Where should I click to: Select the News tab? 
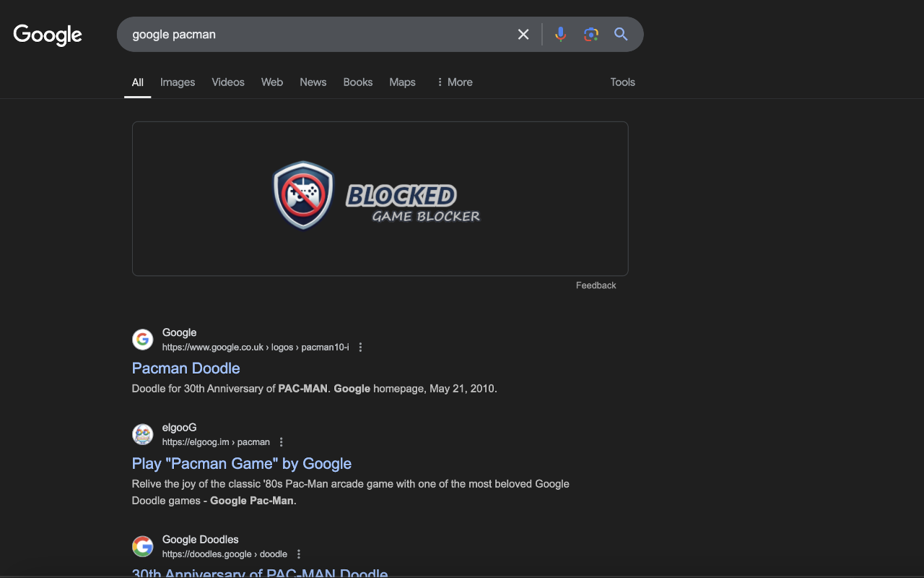(313, 82)
